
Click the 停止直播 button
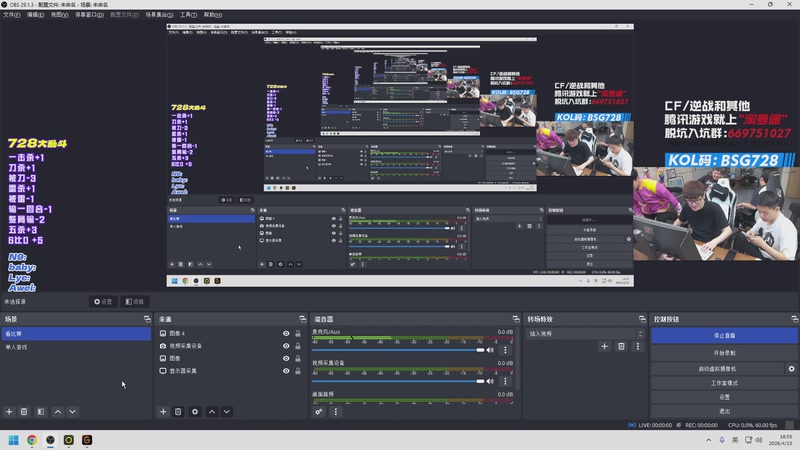pos(724,335)
